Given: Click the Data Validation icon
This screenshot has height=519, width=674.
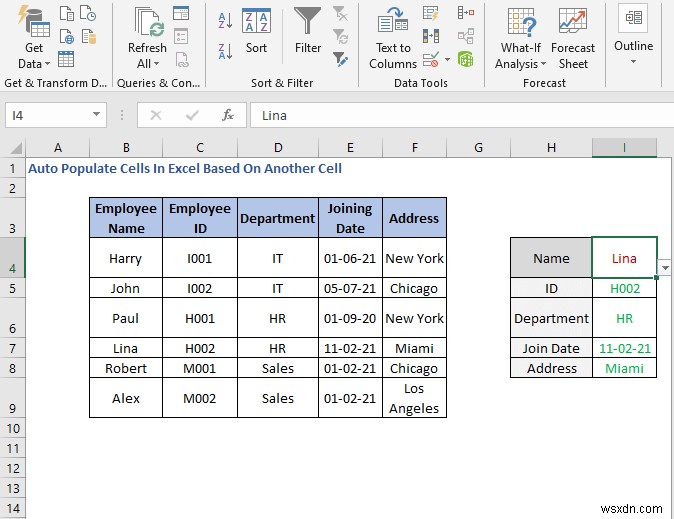Looking at the screenshot, I should point(431,59).
